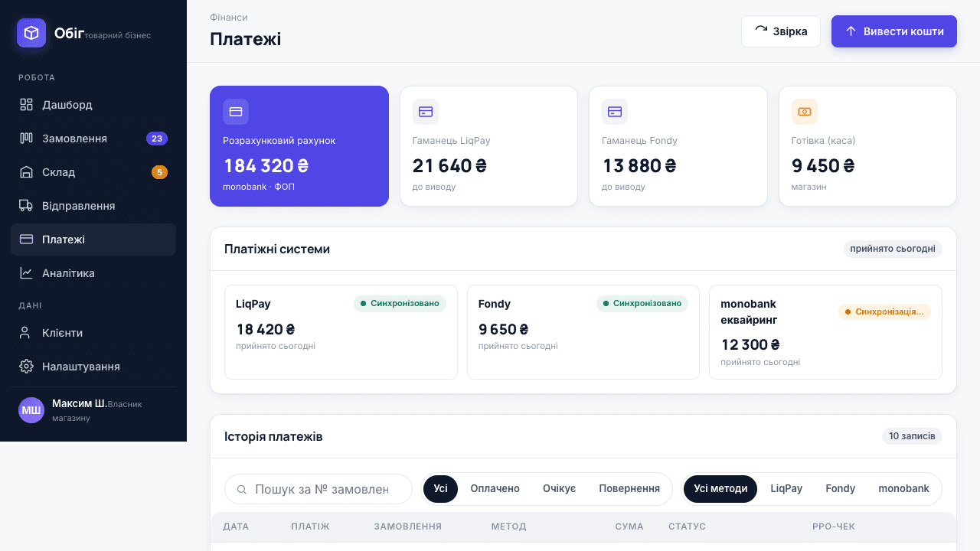Viewport: 980px width, 551px height.
Task: Filter payments by Повернення
Action: pyautogui.click(x=629, y=489)
